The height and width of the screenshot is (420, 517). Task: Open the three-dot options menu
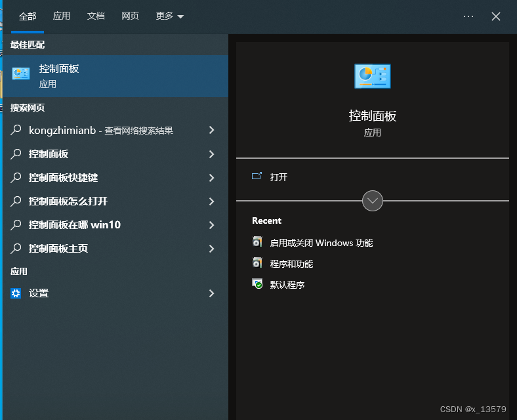[x=468, y=16]
